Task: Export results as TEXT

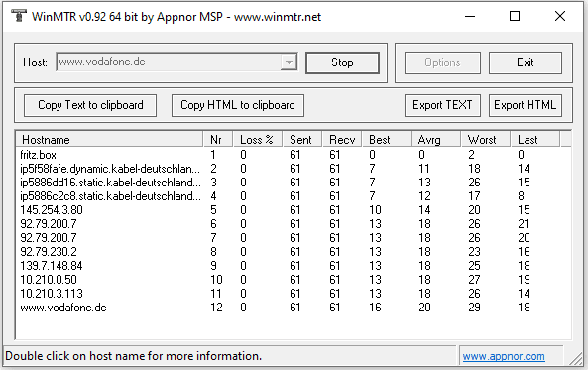Action: pos(442,105)
